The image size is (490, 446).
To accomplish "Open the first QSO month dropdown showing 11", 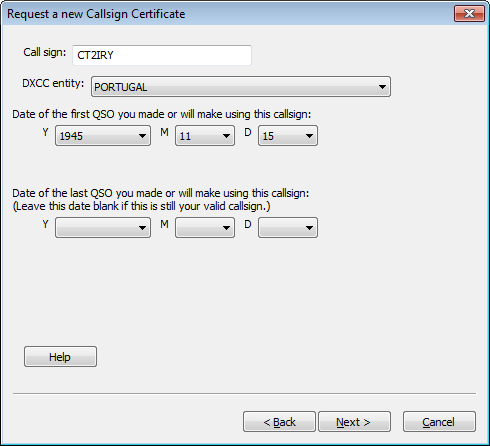I will pyautogui.click(x=205, y=136).
